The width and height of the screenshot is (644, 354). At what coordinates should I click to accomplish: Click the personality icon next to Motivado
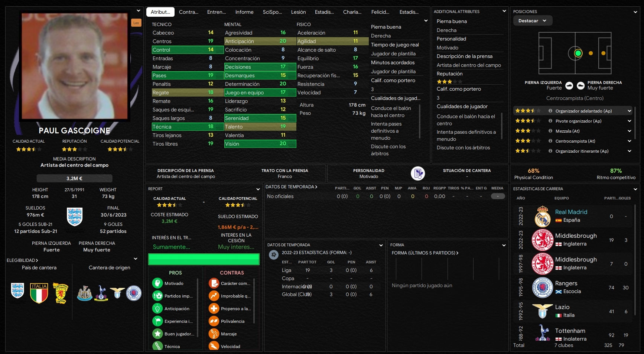[418, 173]
